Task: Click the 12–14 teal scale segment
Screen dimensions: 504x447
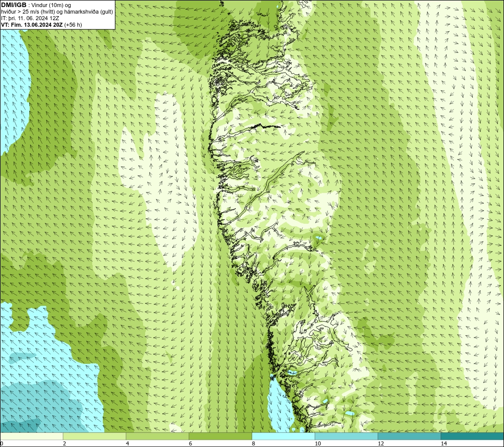Action: click(x=409, y=436)
